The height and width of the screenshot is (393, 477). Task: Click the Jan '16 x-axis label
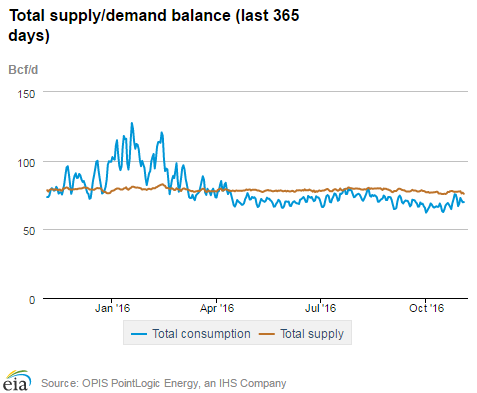(112, 308)
